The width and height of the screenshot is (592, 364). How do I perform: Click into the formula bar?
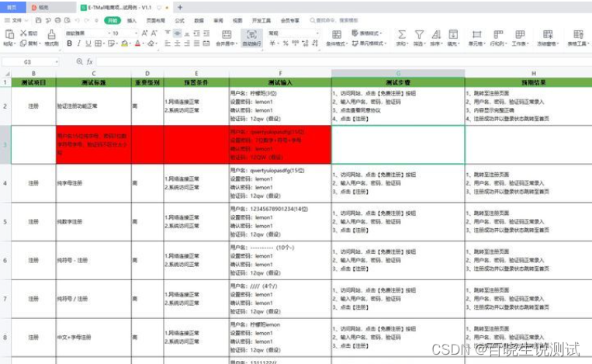click(x=344, y=61)
